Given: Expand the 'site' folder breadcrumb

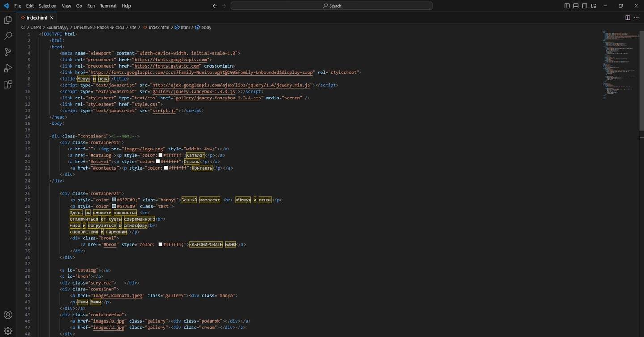Looking at the screenshot, I should (133, 27).
